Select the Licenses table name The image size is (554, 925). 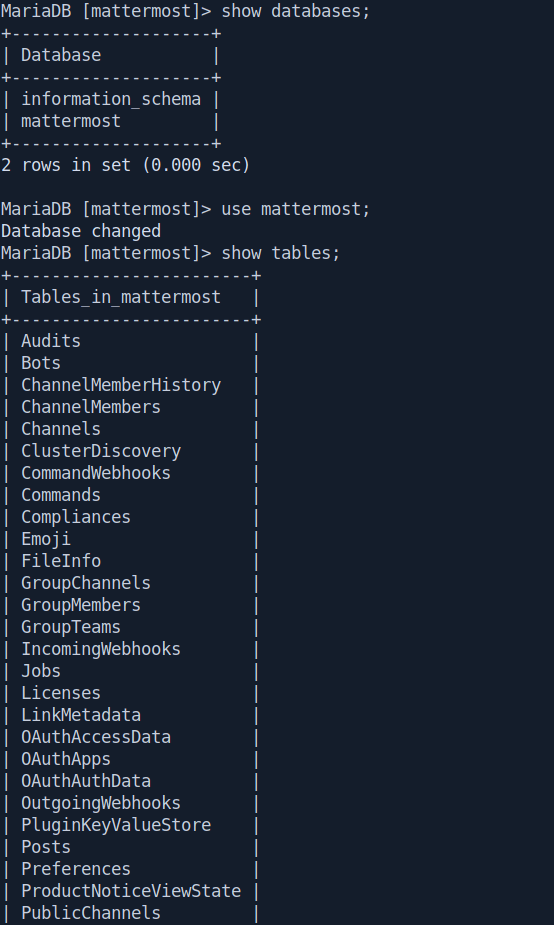click(x=61, y=693)
